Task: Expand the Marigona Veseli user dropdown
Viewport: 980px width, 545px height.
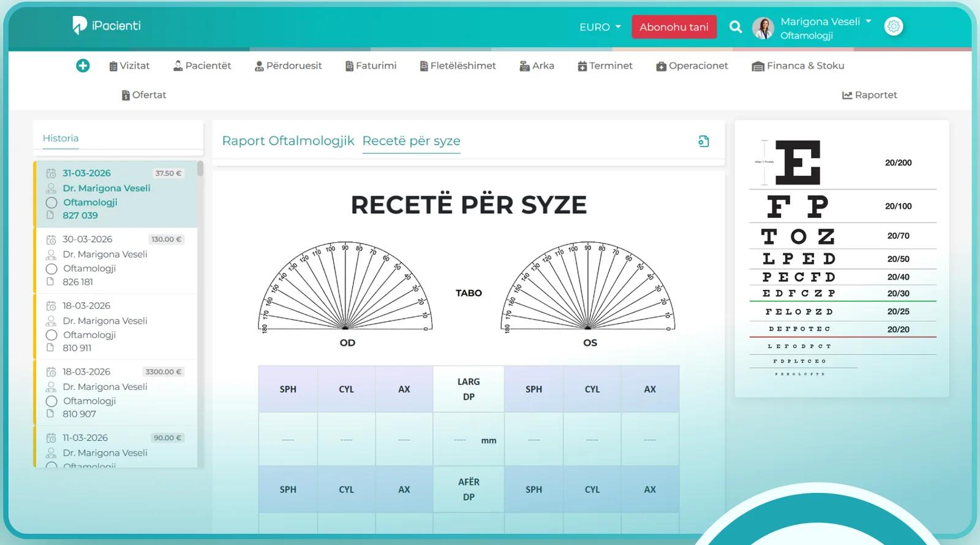Action: [826, 21]
